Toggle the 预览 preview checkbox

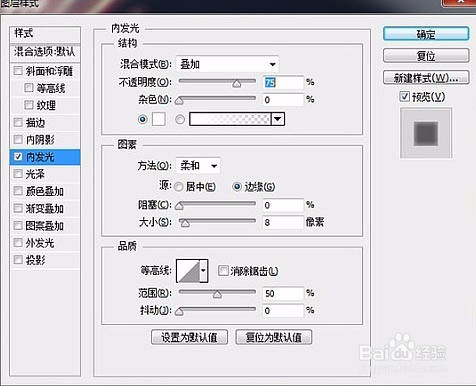(404, 97)
